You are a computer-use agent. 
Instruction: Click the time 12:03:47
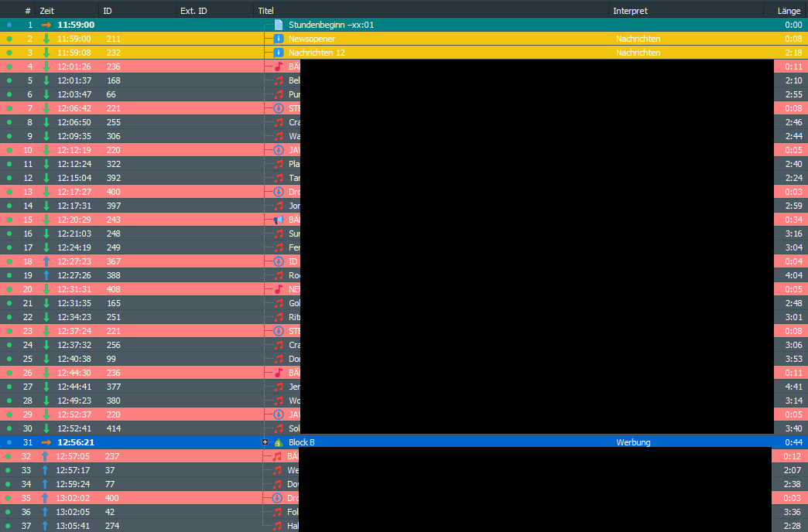tap(74, 94)
